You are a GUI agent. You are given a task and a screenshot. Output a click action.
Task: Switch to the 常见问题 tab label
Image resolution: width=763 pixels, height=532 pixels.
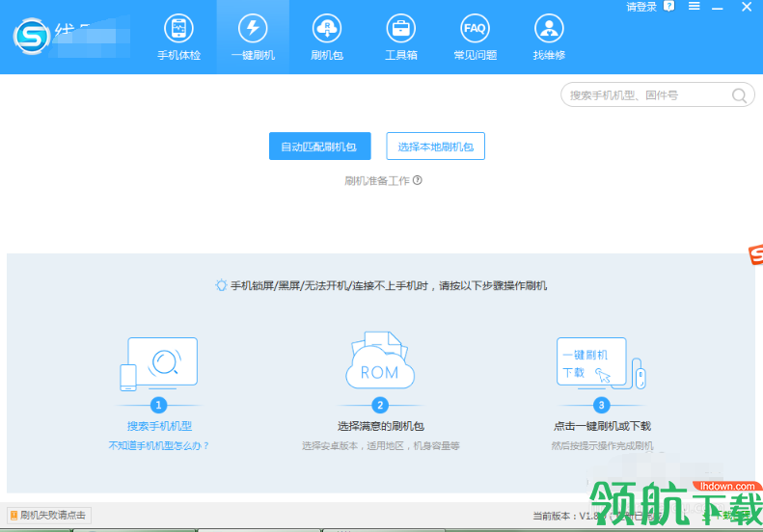475,55
